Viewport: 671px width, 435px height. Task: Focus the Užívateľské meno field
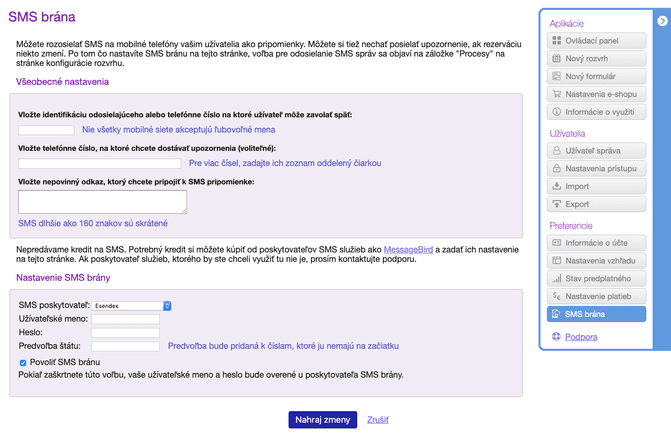[x=125, y=319]
